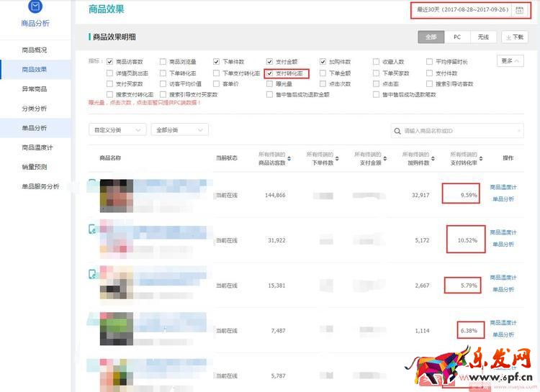This screenshot has width=540, height=392.
Task: Open the calendar icon beside the date range
Action: coord(519,10)
